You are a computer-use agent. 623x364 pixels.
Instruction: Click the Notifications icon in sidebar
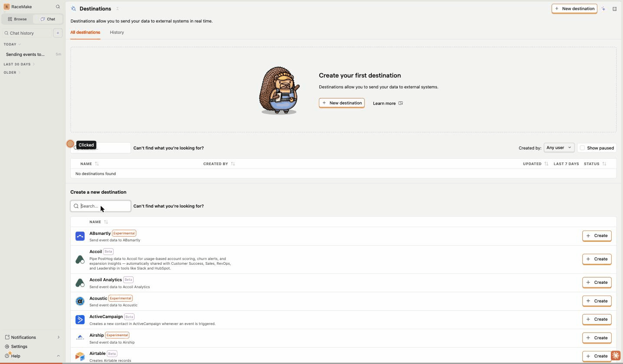[x=7, y=337]
